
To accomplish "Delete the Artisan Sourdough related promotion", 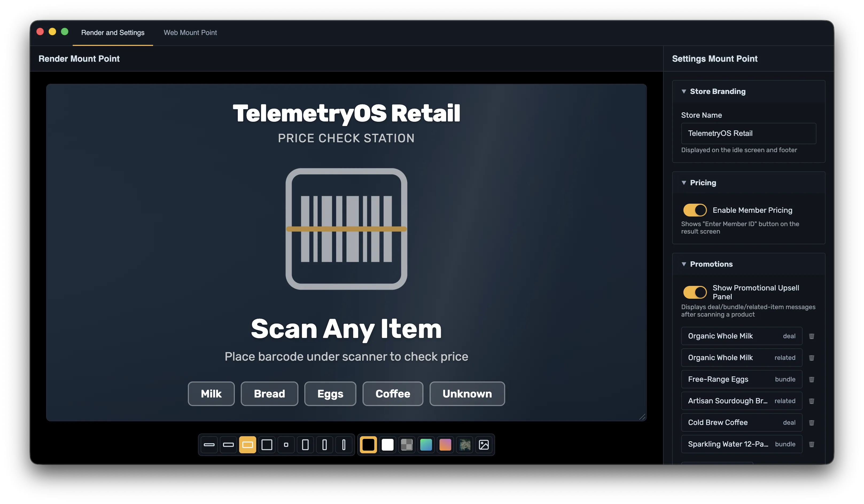I will [x=812, y=401].
